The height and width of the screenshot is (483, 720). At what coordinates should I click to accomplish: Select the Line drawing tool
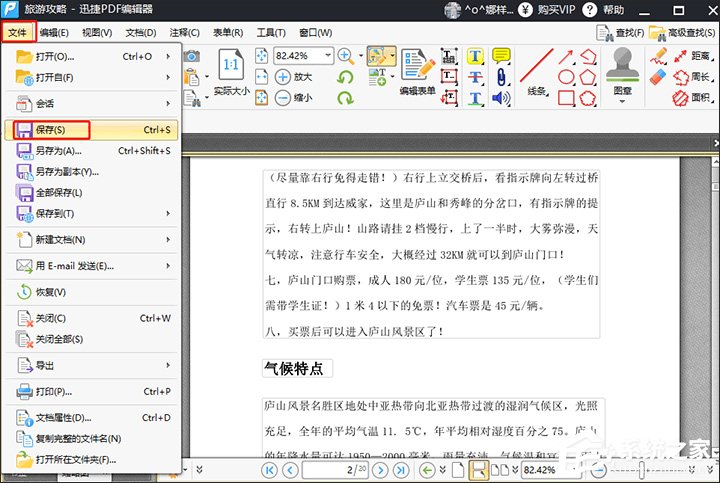click(x=536, y=64)
